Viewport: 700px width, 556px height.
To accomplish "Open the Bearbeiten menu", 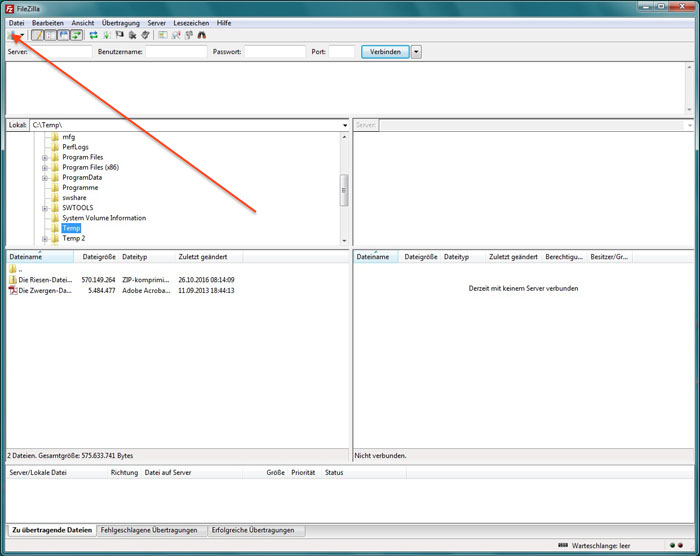I will coord(48,23).
